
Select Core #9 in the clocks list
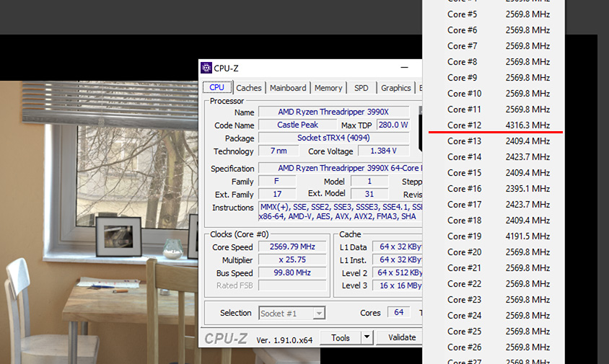tap(494, 78)
